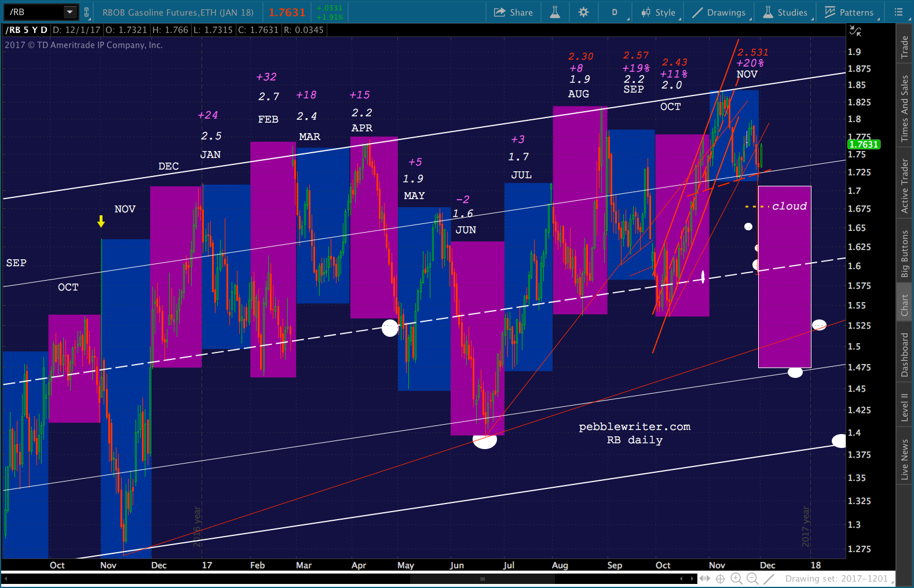Open the /RB symbol dropdown arrow
This screenshot has height=588, width=914.
[x=70, y=12]
